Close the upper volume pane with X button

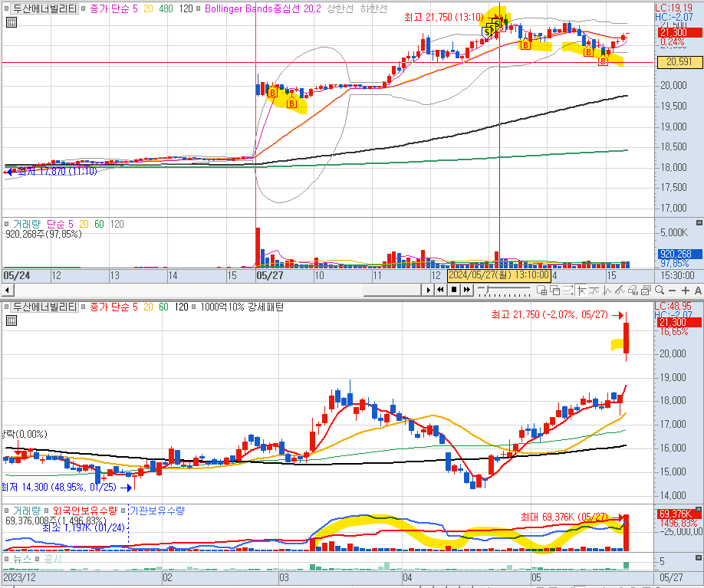coord(699,222)
